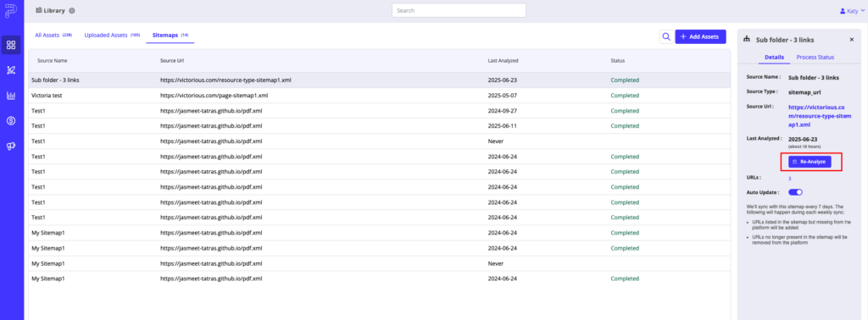Open the design tools icon in the sidebar
This screenshot has height=320, width=868.
tap(11, 70)
